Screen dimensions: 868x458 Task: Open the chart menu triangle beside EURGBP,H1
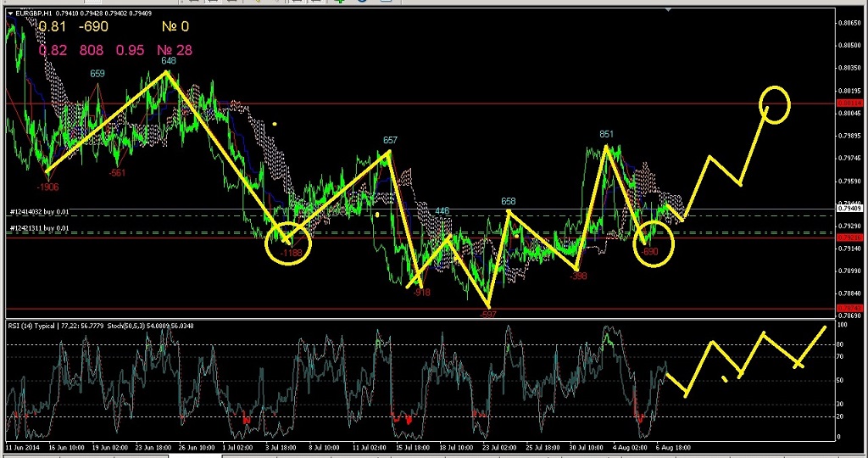(x=9, y=13)
